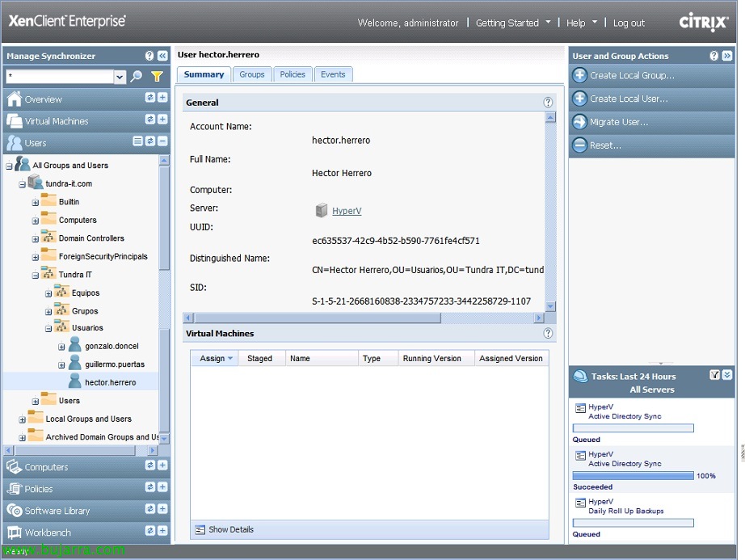
Task: Refresh the Overview section
Action: 150,97
